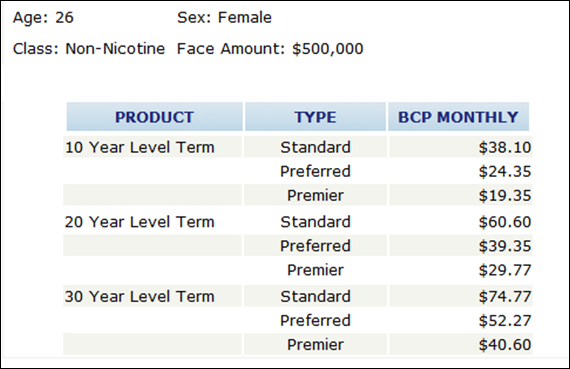Select the 20 Year Level Term product
This screenshot has width=570, height=369.
140,222
